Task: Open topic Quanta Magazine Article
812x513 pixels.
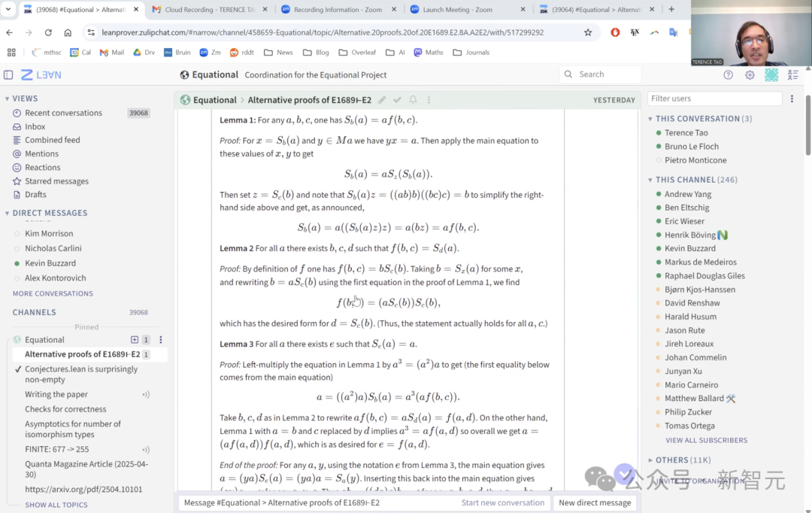Action: pos(86,469)
